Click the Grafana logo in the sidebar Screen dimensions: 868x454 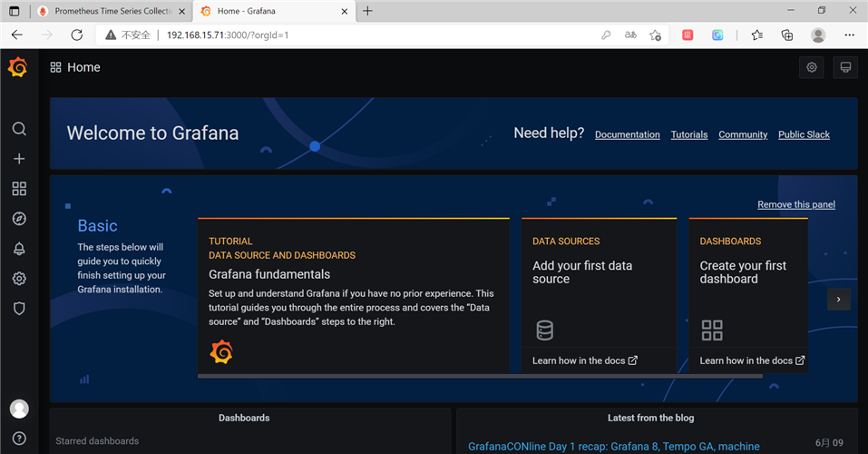pyautogui.click(x=18, y=67)
